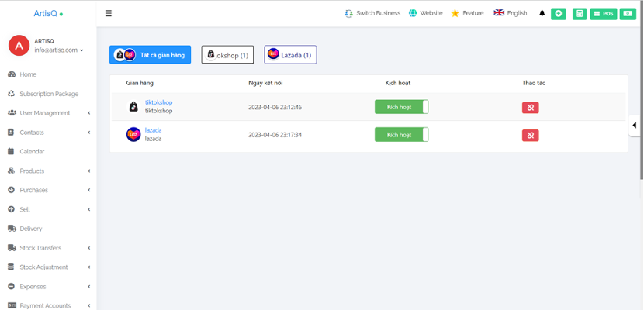The height and width of the screenshot is (310, 644).
Task: Click the green money note icon
Action: [627, 13]
